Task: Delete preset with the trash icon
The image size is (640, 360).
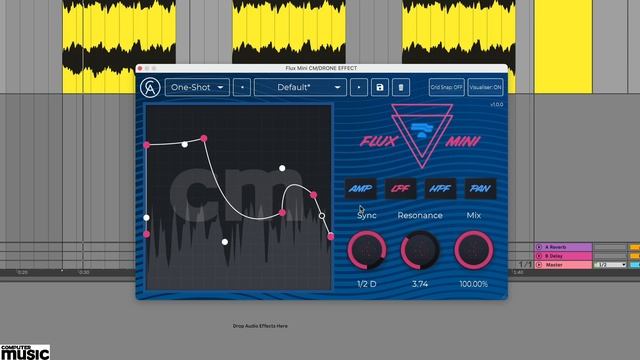Action: tap(401, 87)
